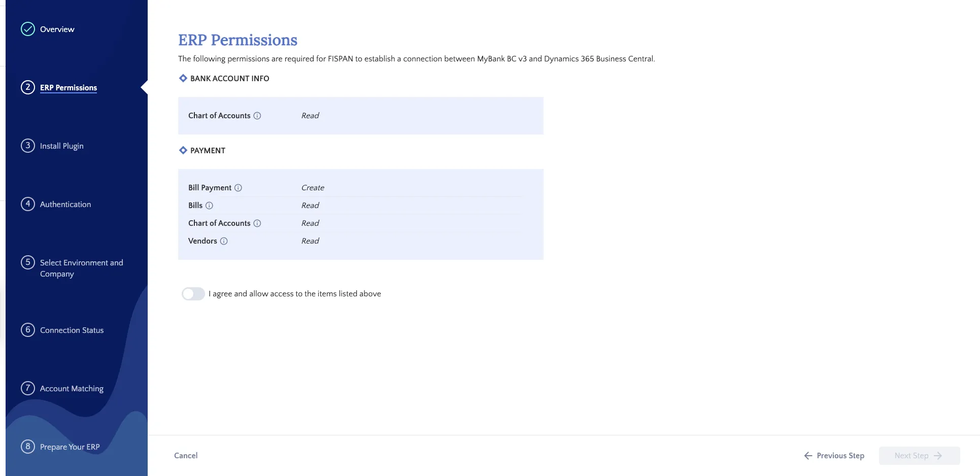Click the Bills label
Image resolution: width=980 pixels, height=476 pixels.
coord(195,206)
